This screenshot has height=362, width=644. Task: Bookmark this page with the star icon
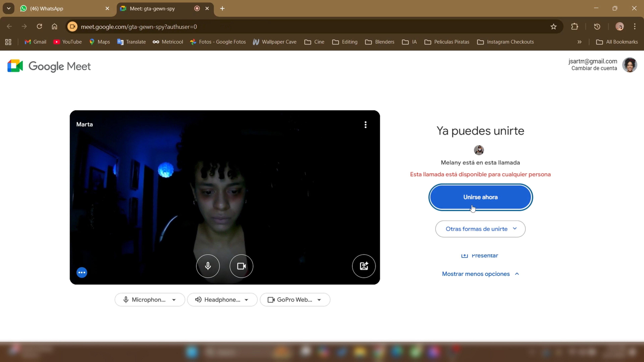[x=553, y=26]
